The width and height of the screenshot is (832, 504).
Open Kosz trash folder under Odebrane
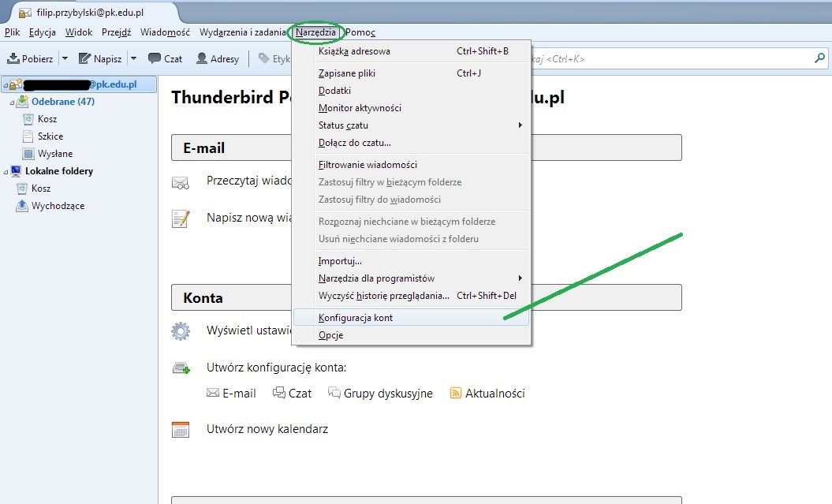[47, 119]
